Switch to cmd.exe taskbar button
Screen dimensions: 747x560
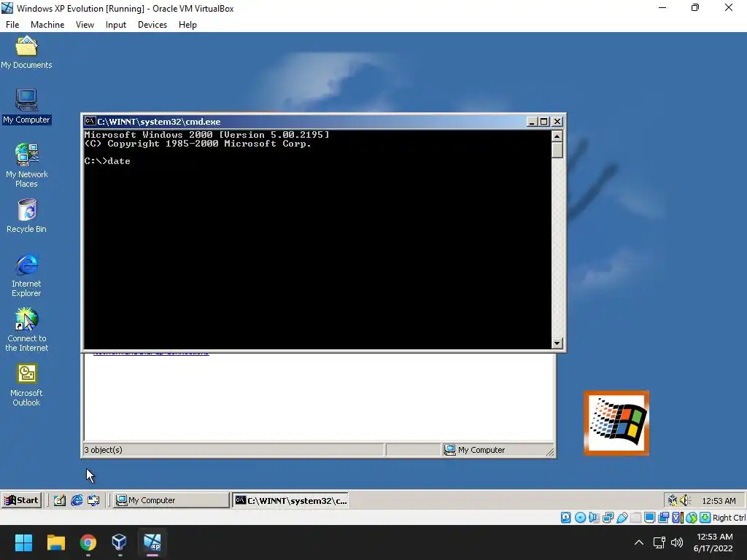click(x=290, y=500)
